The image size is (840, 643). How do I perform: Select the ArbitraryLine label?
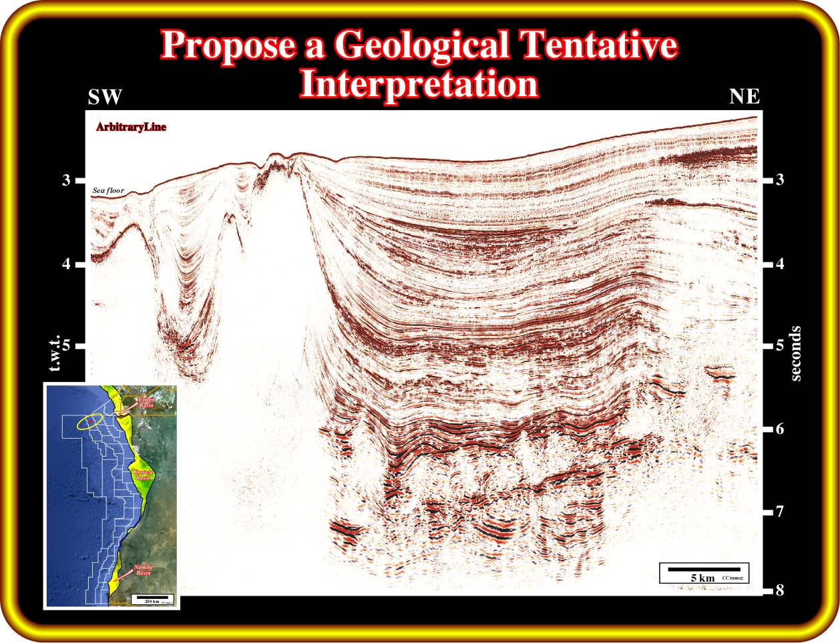pyautogui.click(x=131, y=127)
